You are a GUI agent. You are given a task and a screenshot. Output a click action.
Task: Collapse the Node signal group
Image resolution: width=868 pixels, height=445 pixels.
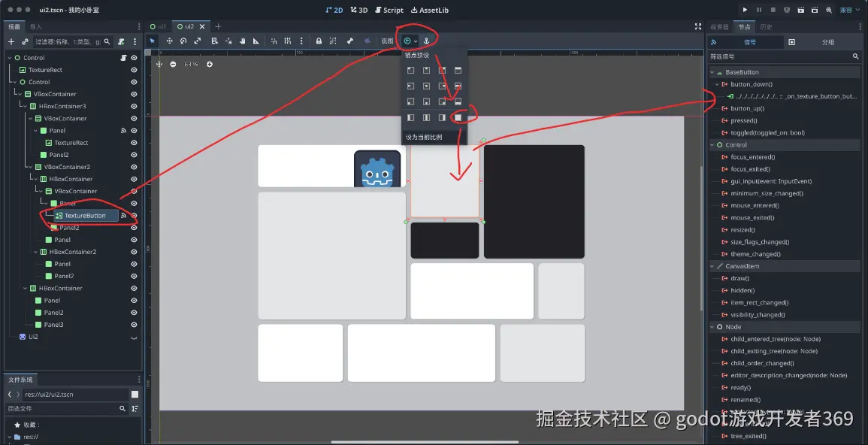712,327
